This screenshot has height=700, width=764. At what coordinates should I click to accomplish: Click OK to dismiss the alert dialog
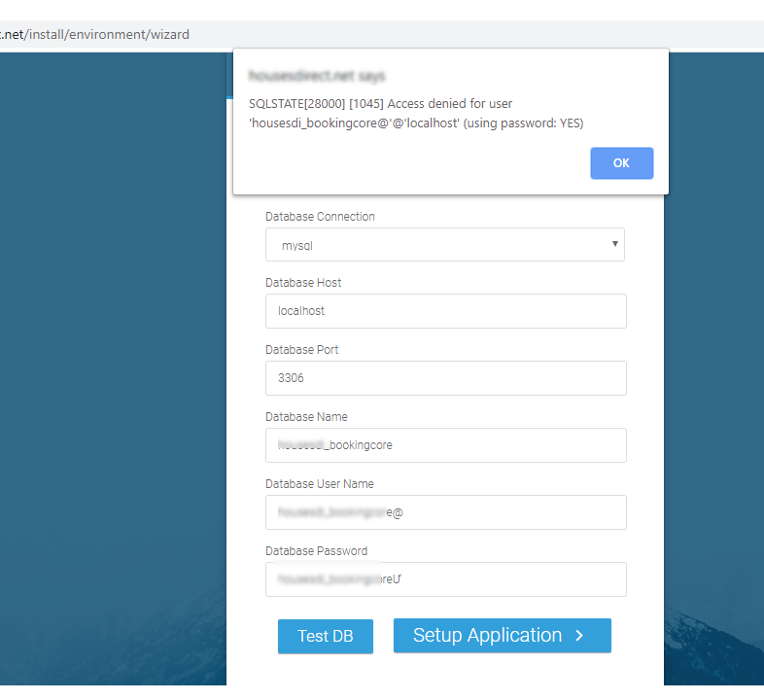[621, 163]
